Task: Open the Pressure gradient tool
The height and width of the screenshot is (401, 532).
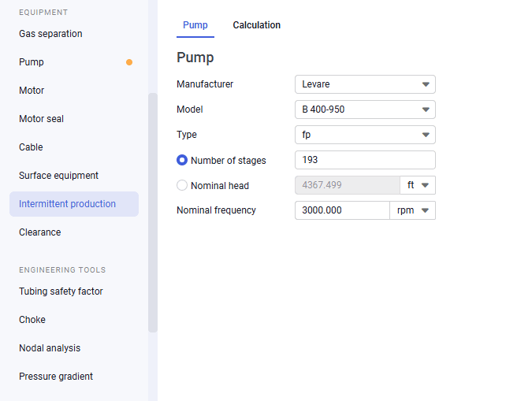Action: [56, 377]
